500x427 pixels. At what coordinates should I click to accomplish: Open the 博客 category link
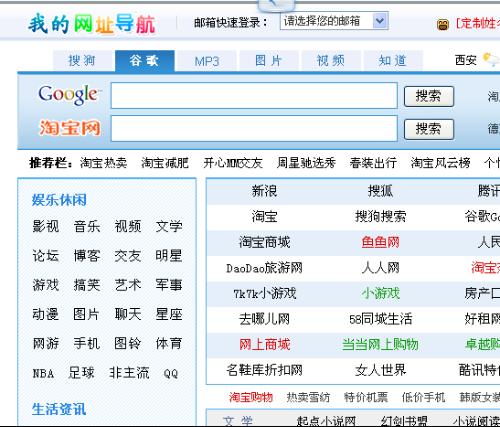(x=87, y=256)
